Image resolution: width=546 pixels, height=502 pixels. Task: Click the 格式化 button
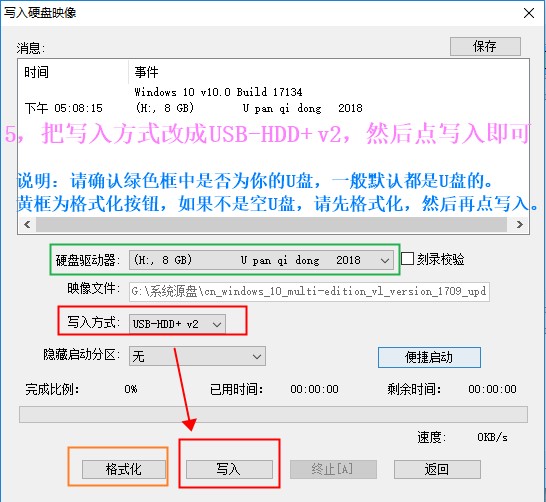point(124,469)
